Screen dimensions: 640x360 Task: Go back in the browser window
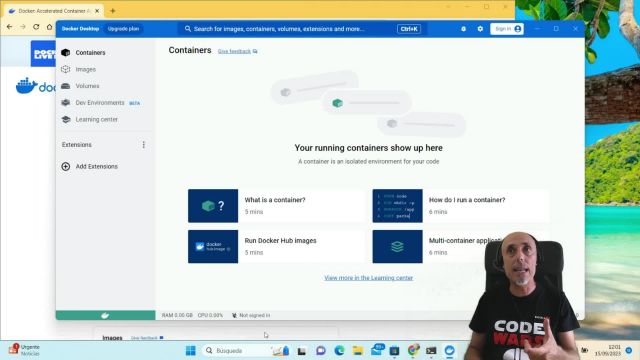tap(9, 27)
